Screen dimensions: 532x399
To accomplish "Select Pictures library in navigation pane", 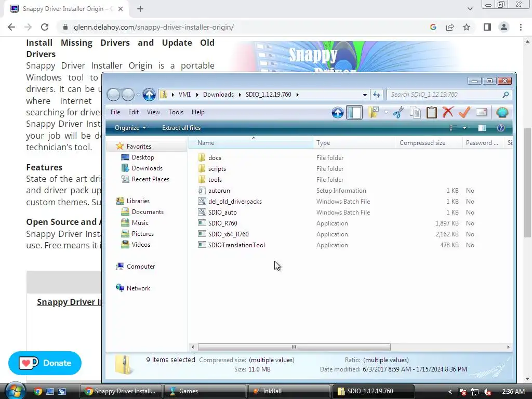I will 142,233.
